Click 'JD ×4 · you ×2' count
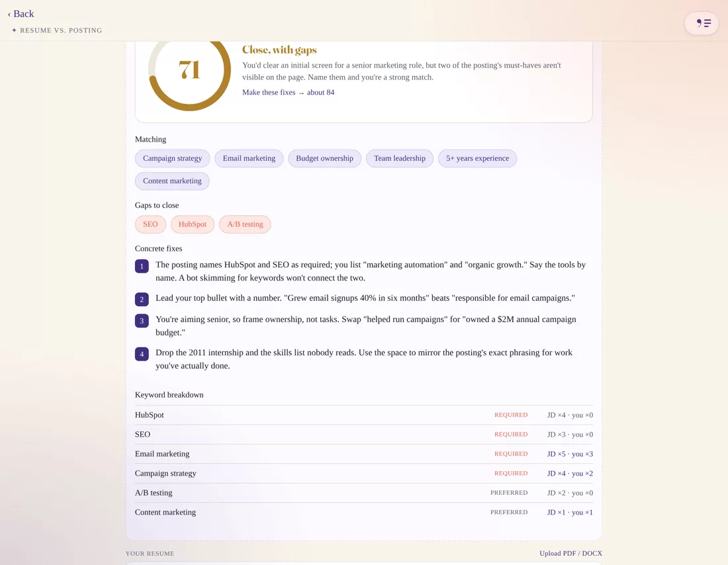 (x=570, y=474)
